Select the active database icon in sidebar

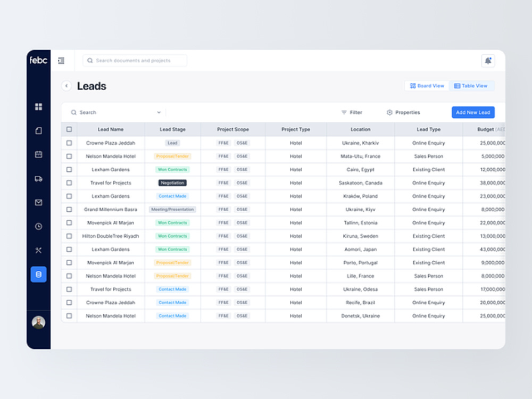click(x=38, y=274)
